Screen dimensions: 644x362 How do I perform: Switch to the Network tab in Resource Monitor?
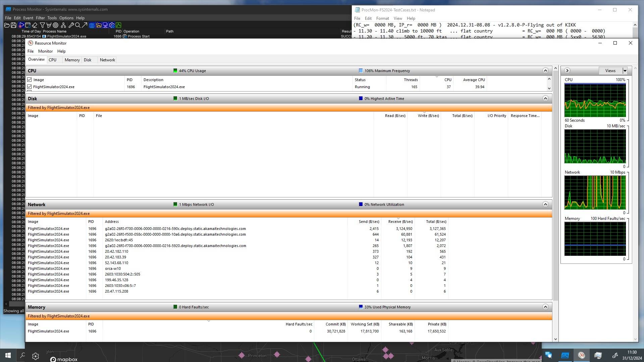(107, 60)
